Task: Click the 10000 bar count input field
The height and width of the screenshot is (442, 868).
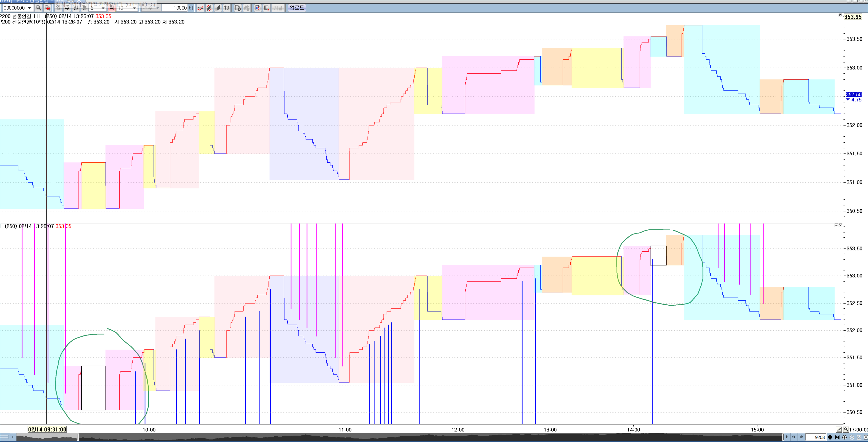Action: pos(174,8)
